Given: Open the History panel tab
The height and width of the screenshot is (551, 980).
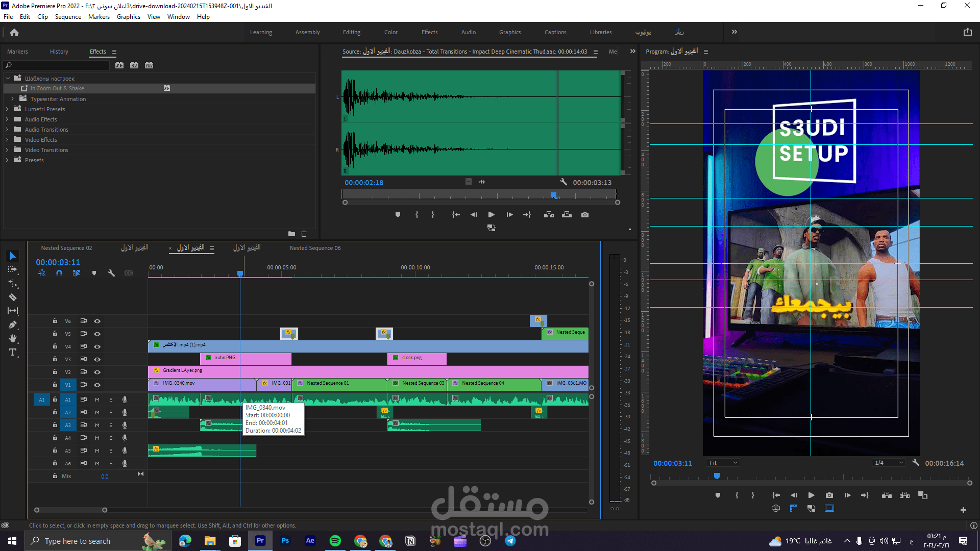Looking at the screenshot, I should [59, 52].
